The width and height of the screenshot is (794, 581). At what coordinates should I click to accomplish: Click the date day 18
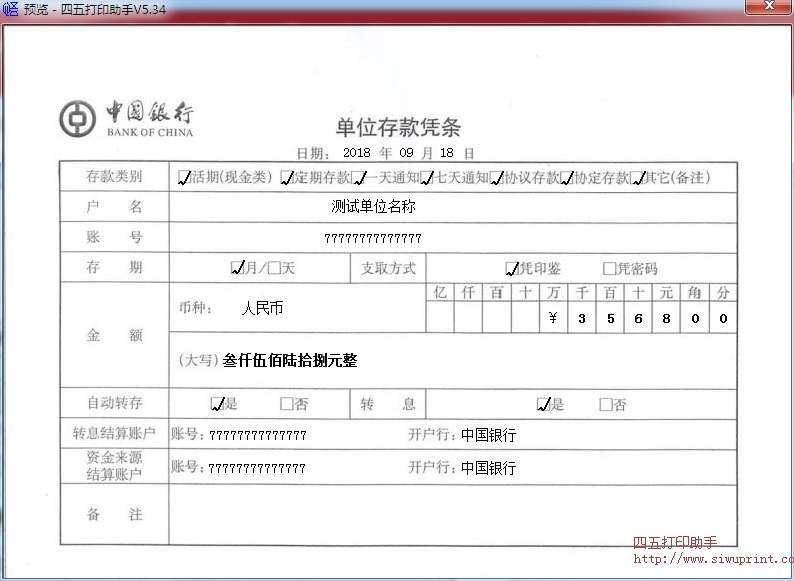tap(447, 152)
